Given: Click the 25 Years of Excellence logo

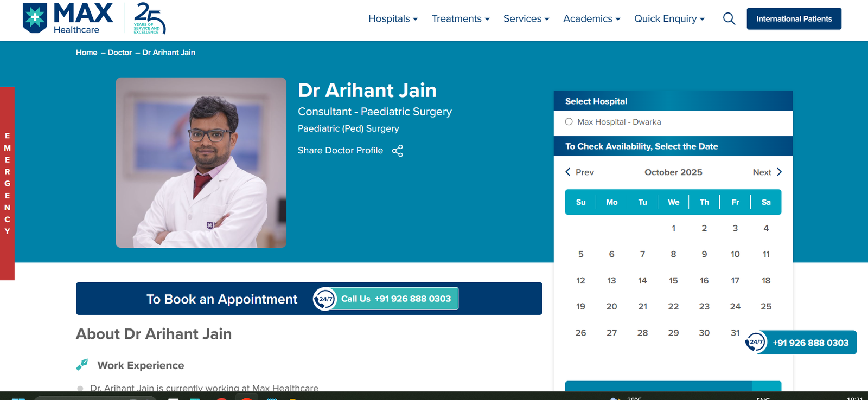Looking at the screenshot, I should tap(149, 18).
